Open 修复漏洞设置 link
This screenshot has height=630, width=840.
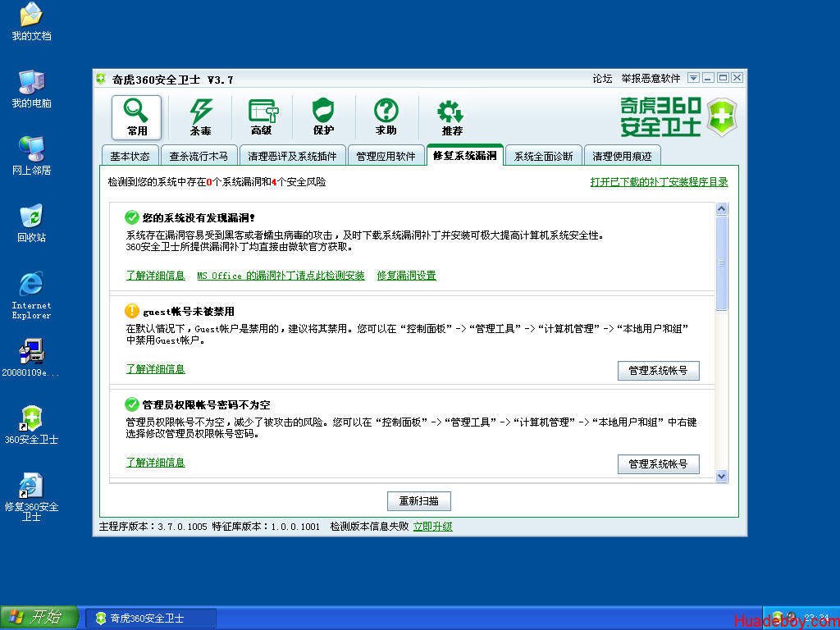click(x=407, y=276)
